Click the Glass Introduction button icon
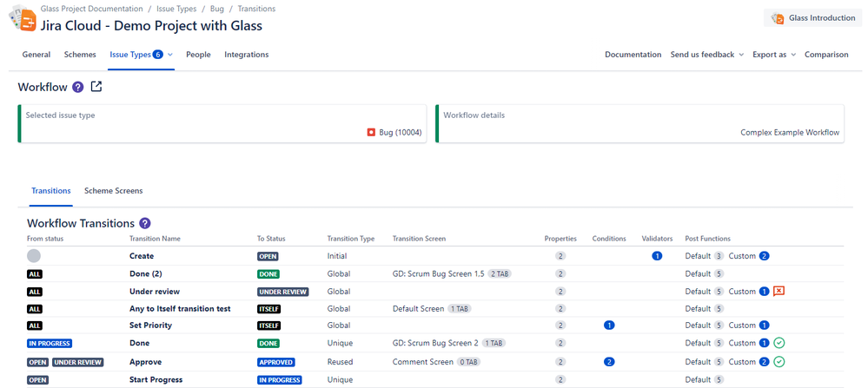Screen dimensions: 868x388 (778, 18)
